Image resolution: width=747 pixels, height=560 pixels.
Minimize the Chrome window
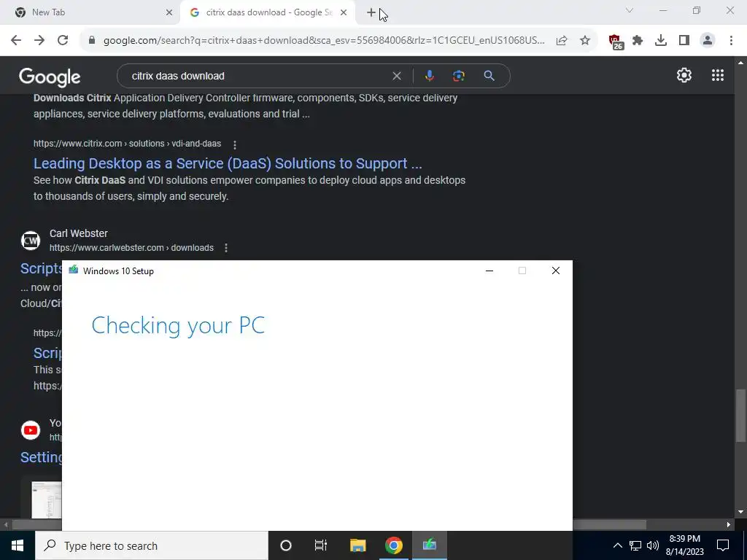pyautogui.click(x=663, y=10)
